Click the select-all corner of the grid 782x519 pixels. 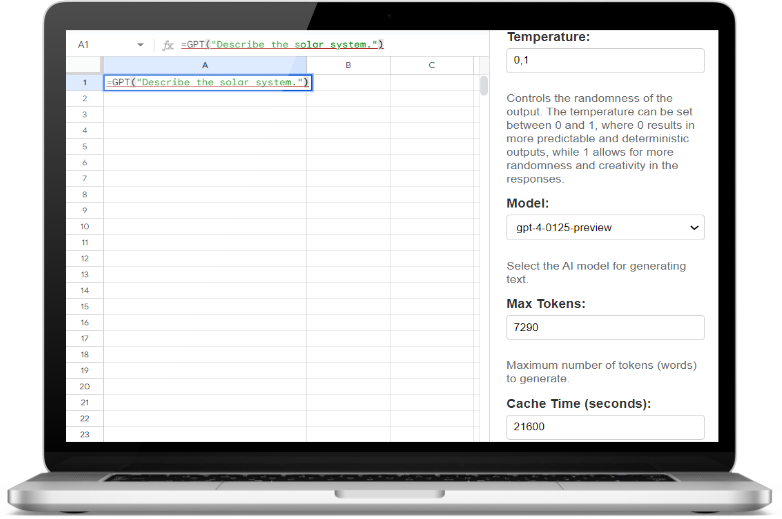tap(85, 65)
